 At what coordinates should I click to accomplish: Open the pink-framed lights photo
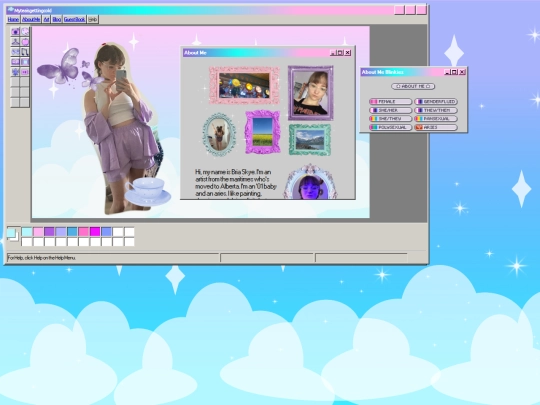click(244, 85)
